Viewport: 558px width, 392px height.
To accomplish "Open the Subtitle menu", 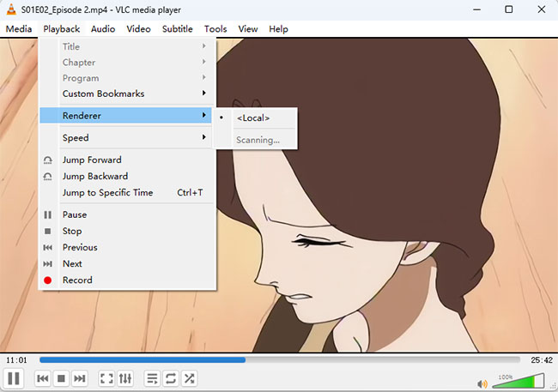I will 177,29.
